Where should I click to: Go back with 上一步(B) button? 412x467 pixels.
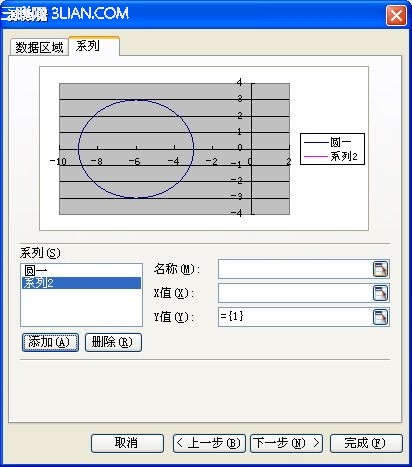coord(209,443)
